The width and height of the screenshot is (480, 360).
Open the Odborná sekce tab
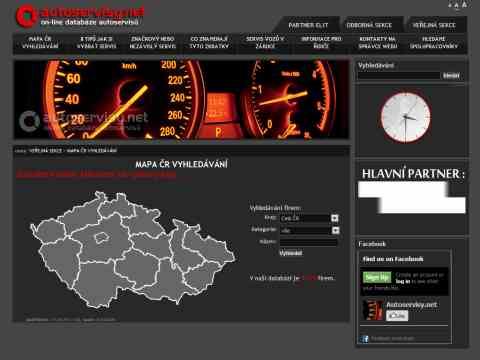pyautogui.click(x=369, y=25)
